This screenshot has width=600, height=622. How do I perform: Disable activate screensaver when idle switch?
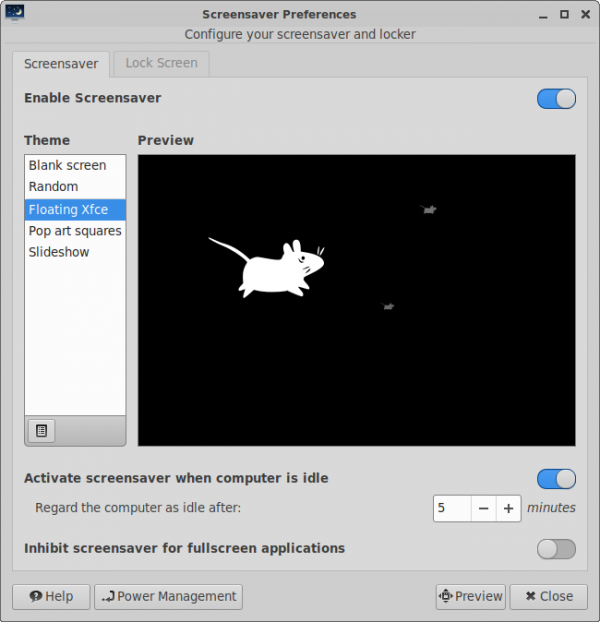[556, 479]
